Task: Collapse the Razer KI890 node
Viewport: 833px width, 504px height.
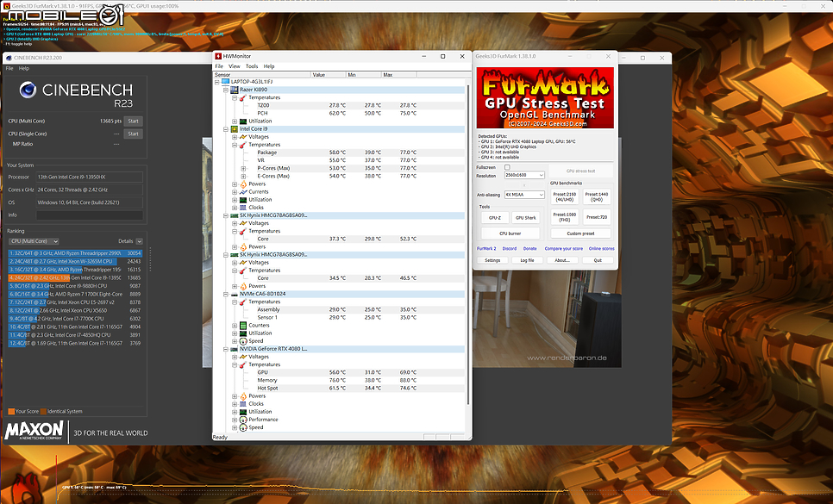Action: coord(225,90)
